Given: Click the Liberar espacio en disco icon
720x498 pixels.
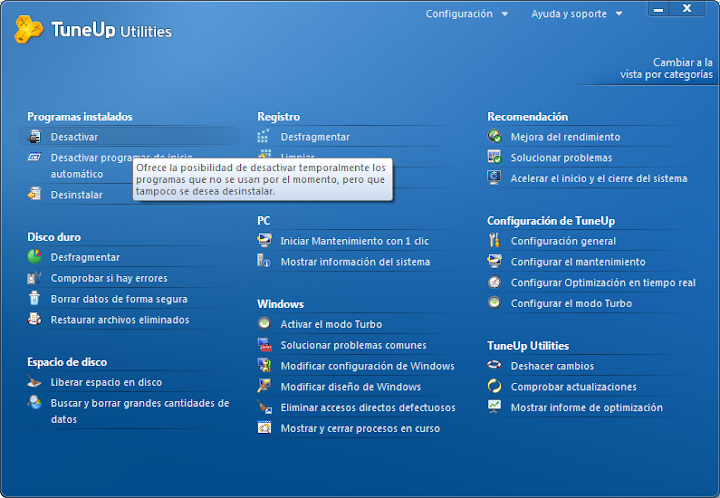Looking at the screenshot, I should pyautogui.click(x=34, y=381).
